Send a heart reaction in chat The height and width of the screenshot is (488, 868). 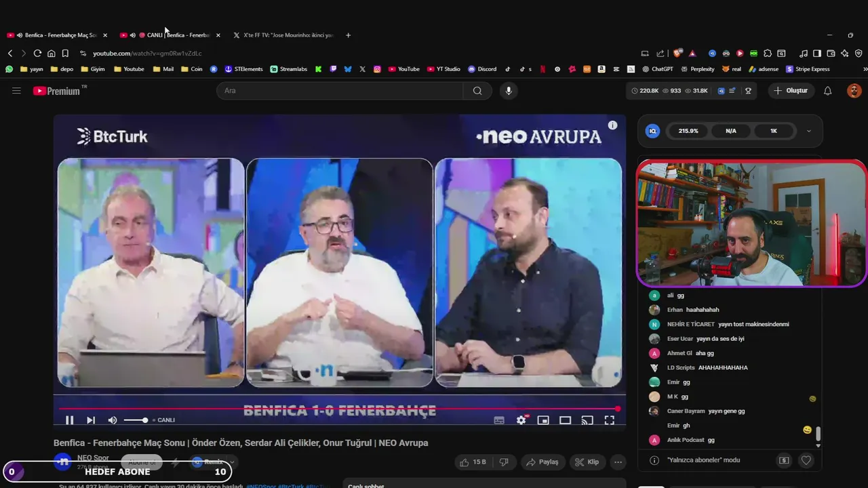[x=806, y=460]
